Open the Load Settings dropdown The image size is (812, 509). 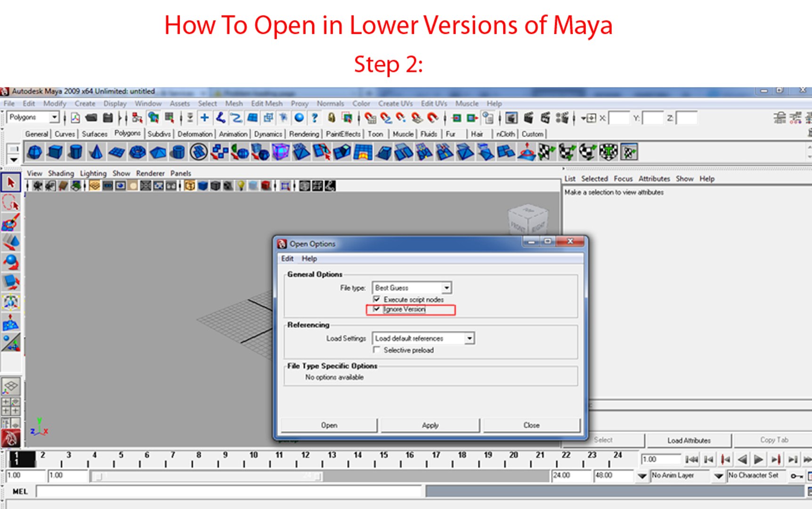[x=423, y=338]
